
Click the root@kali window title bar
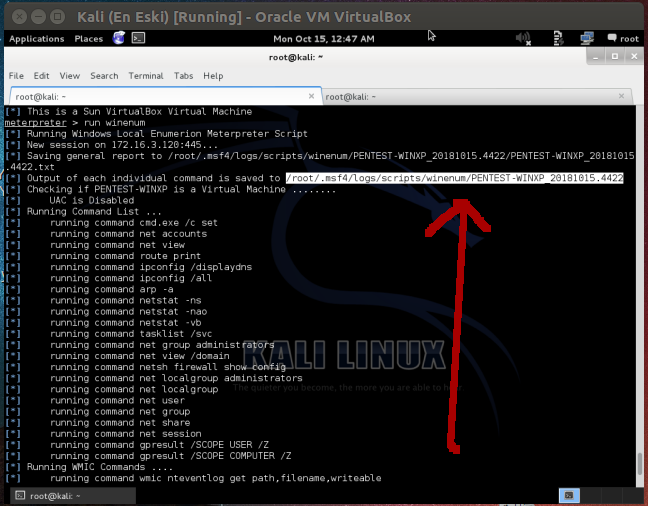pyautogui.click(x=295, y=57)
